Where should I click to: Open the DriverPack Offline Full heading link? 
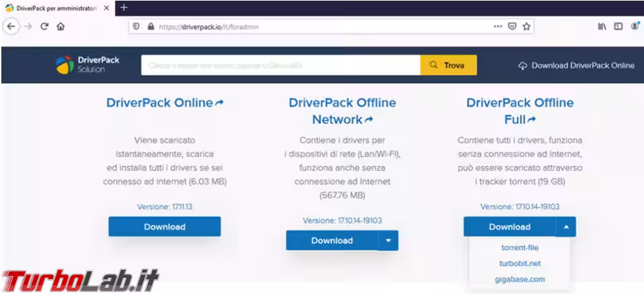(x=520, y=111)
